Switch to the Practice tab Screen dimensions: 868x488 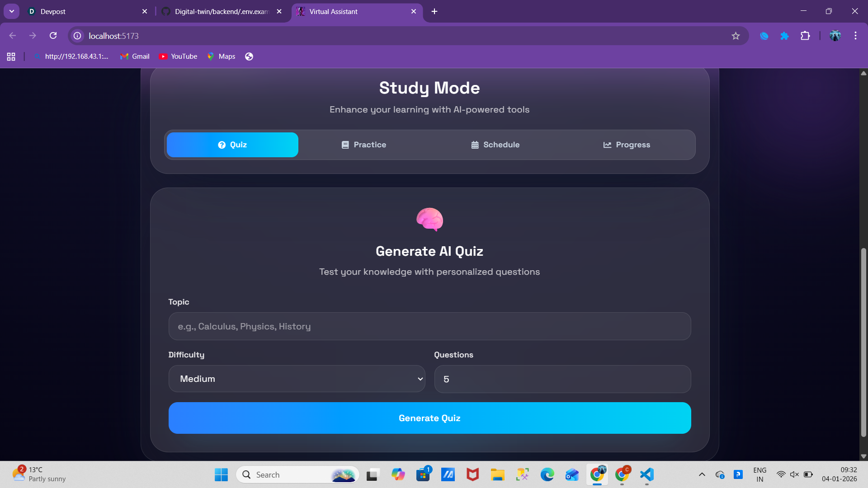pyautogui.click(x=363, y=145)
